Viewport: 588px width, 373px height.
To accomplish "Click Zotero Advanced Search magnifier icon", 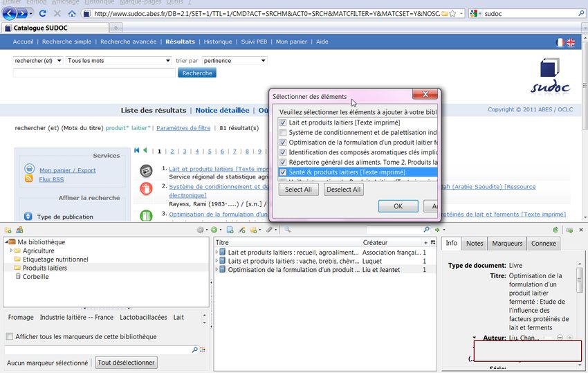I will (x=287, y=230).
